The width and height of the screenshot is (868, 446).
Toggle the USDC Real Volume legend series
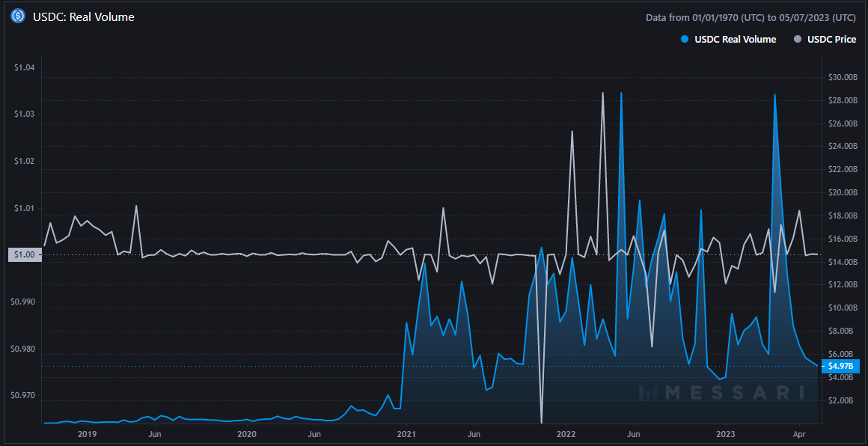tap(729, 40)
